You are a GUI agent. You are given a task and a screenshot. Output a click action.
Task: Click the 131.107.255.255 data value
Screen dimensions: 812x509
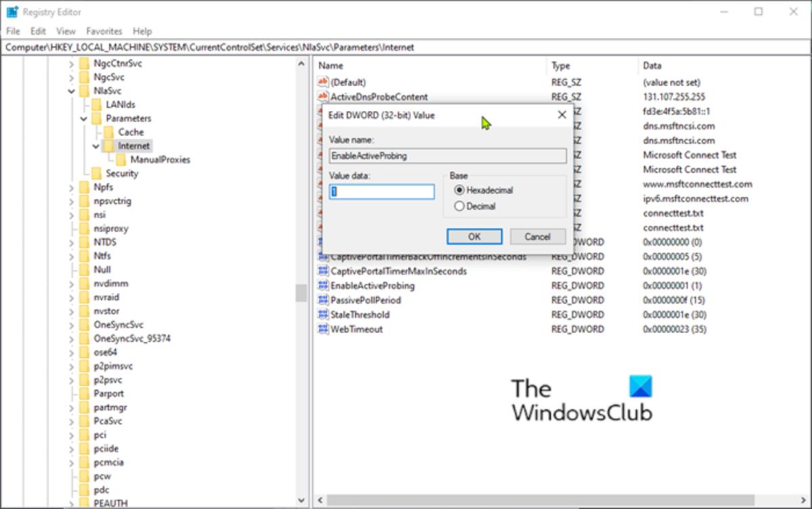674,97
